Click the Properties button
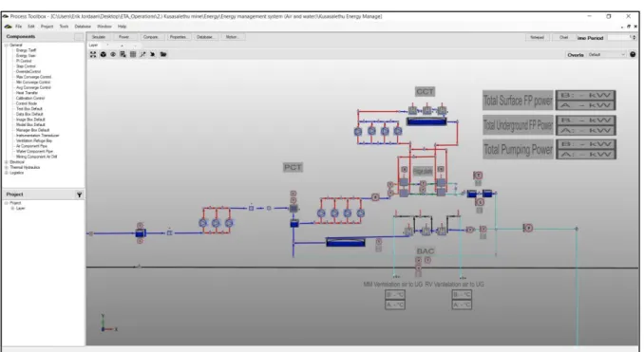The image size is (644, 352). 178,37
